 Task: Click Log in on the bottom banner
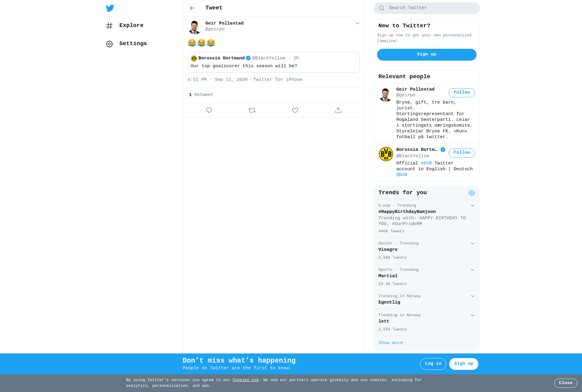[433, 364]
